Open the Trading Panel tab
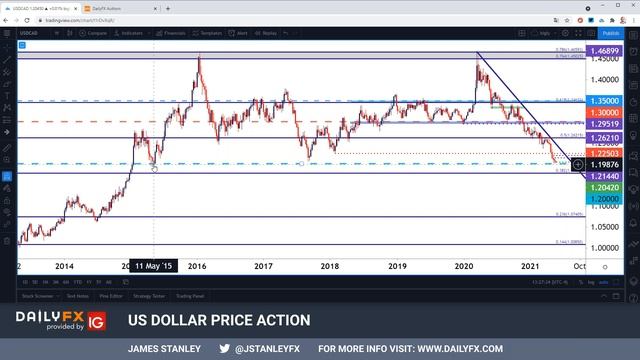This screenshot has height=360, width=640. [x=190, y=296]
